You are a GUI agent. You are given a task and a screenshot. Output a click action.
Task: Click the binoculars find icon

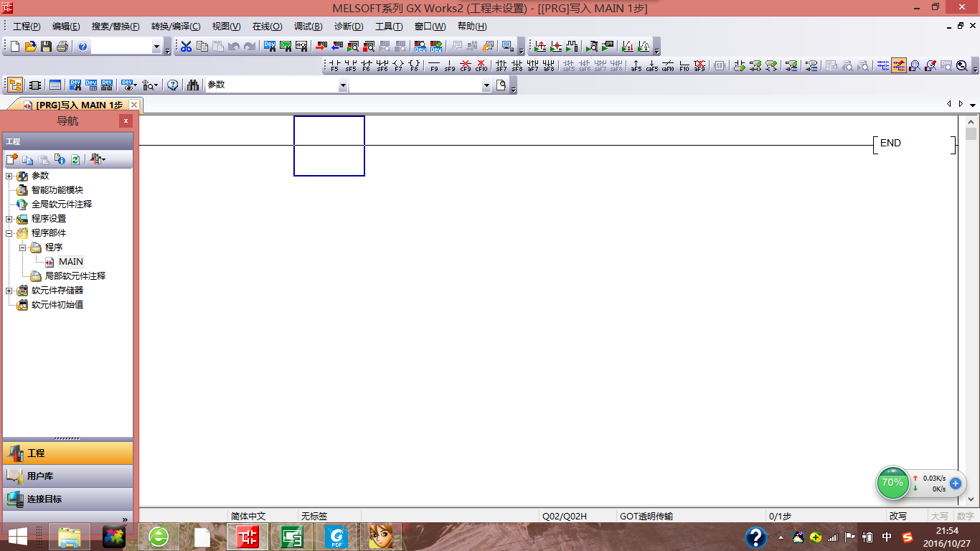point(192,85)
